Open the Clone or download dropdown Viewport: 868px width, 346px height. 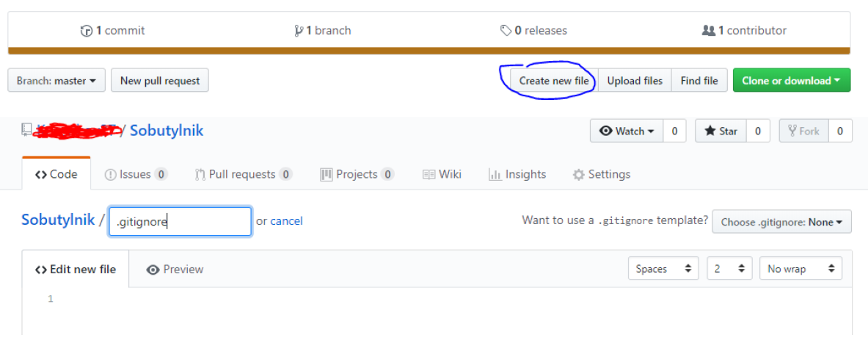tap(792, 80)
